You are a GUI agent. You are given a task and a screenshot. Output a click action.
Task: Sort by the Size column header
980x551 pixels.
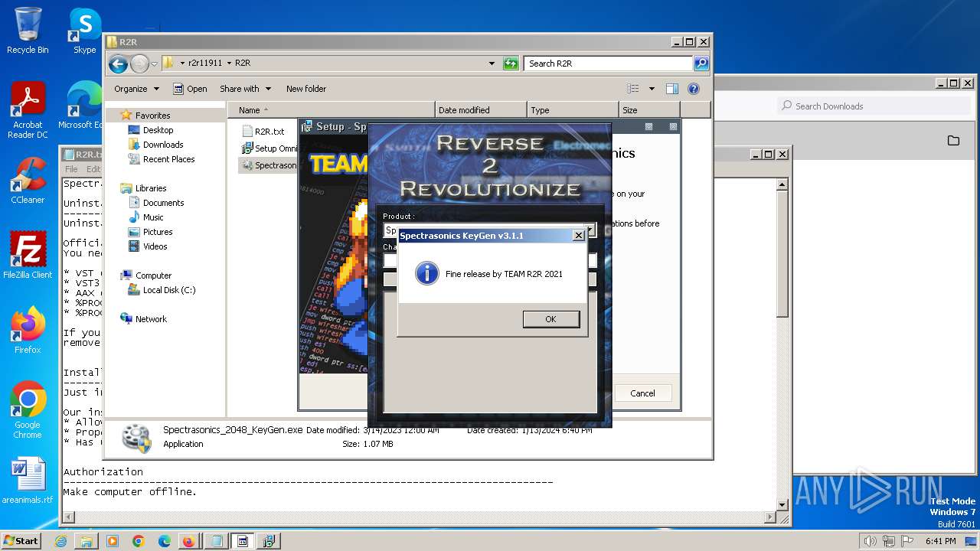[648, 110]
